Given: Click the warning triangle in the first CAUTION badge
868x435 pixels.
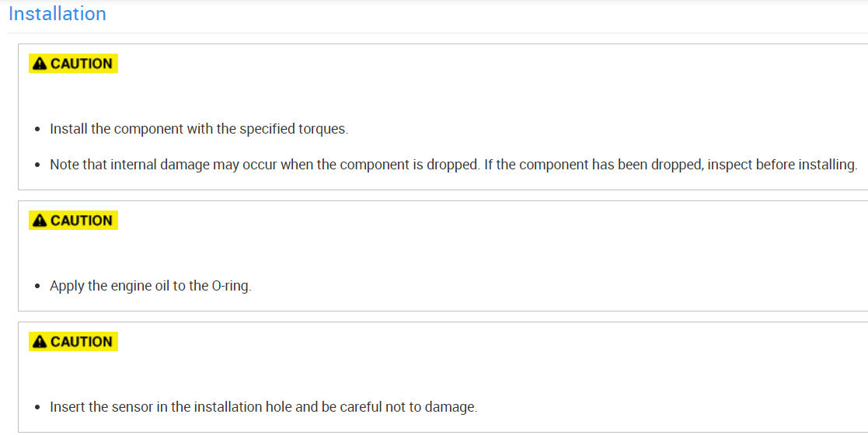Looking at the screenshot, I should [x=40, y=64].
